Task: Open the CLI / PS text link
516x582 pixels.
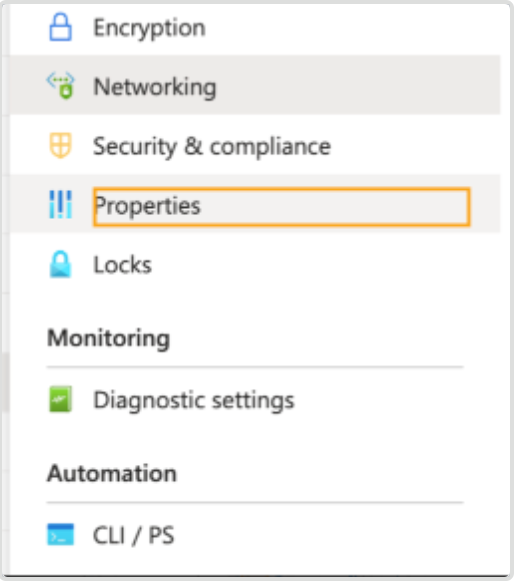Action: pyautogui.click(x=134, y=536)
